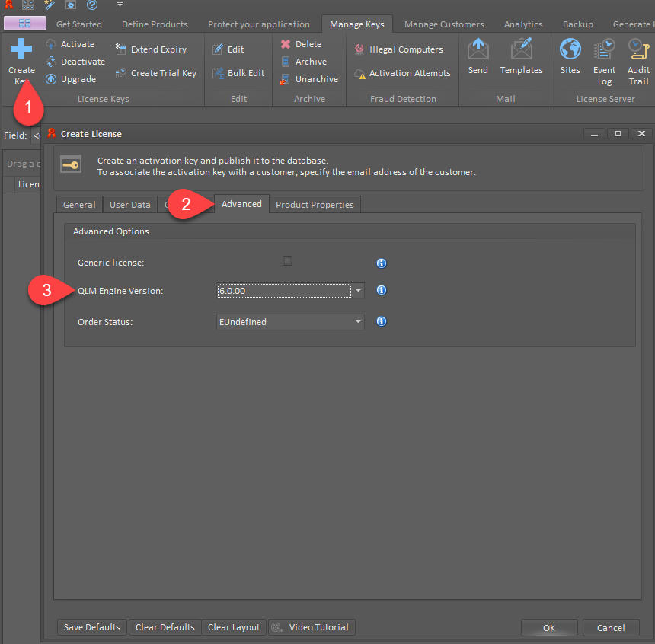Click the Generic license info tooltip icon
655x644 pixels.
click(x=381, y=263)
